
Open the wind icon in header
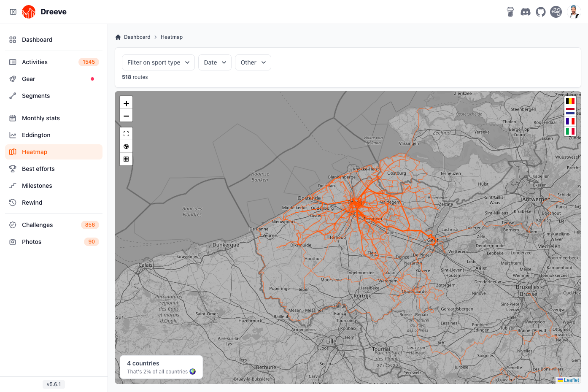[556, 12]
